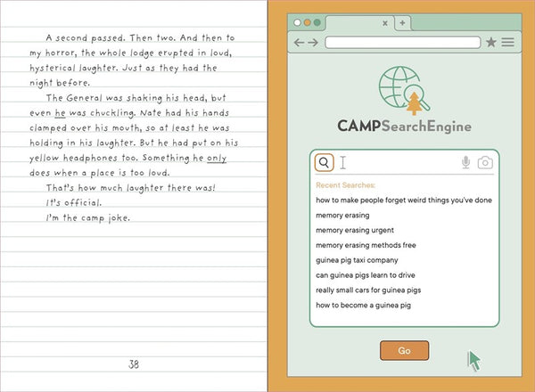Click the line "I'm the camp joke."
535x392 pixels.
coord(88,217)
